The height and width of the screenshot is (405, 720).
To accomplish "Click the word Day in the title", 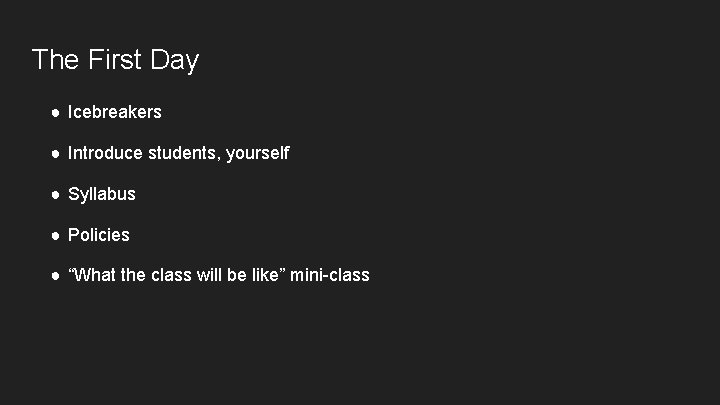I will click(174, 61).
